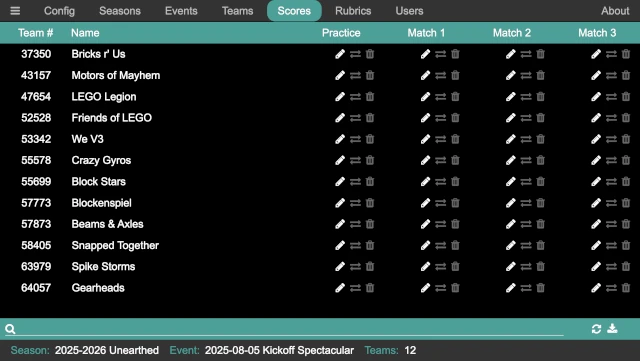Select team number 52528
The height and width of the screenshot is (361, 640).
pos(36,118)
